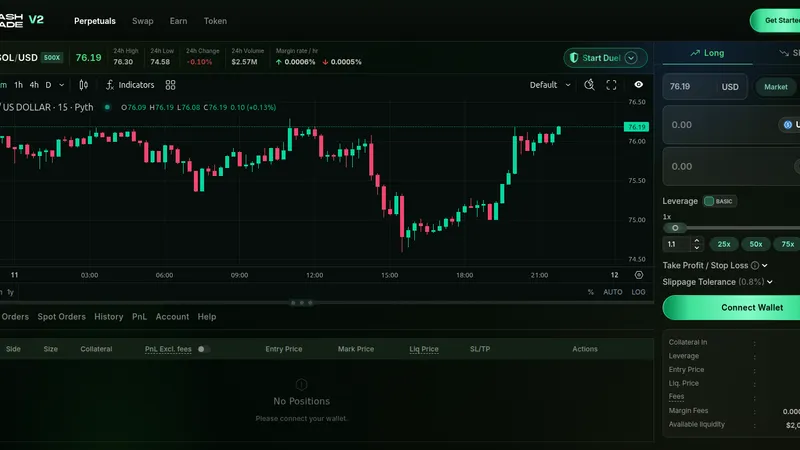Click the Entry Price column header
The height and width of the screenshot is (450, 800).
point(284,349)
